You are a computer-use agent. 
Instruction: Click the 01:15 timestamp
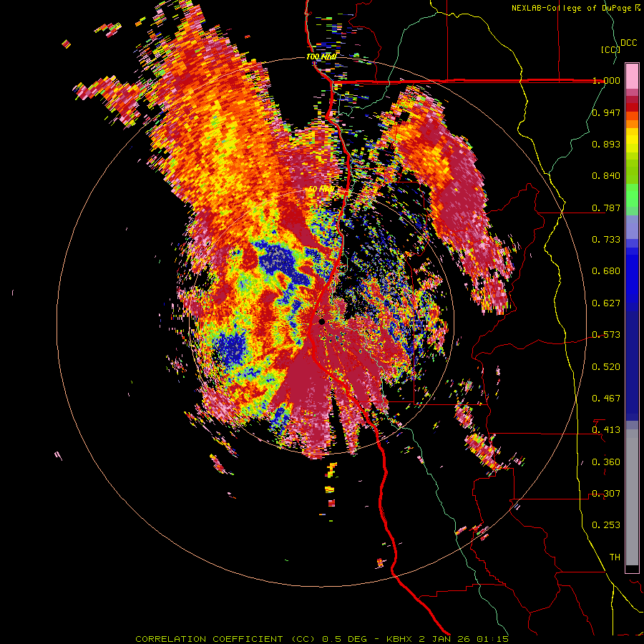492,639
